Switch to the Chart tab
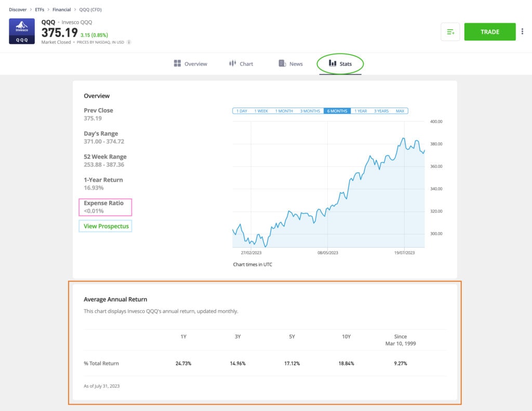532x411 pixels. [x=241, y=63]
